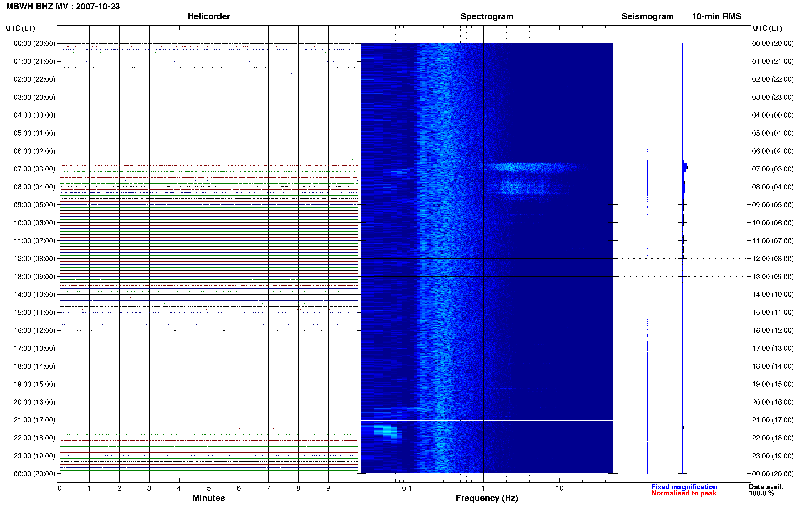Click right time label '22:00 (18:00)'
Image resolution: width=812 pixels, height=508 pixels.
pos(773,438)
